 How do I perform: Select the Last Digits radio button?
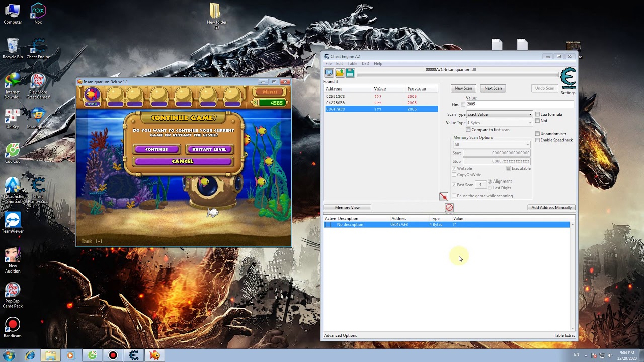pos(490,188)
